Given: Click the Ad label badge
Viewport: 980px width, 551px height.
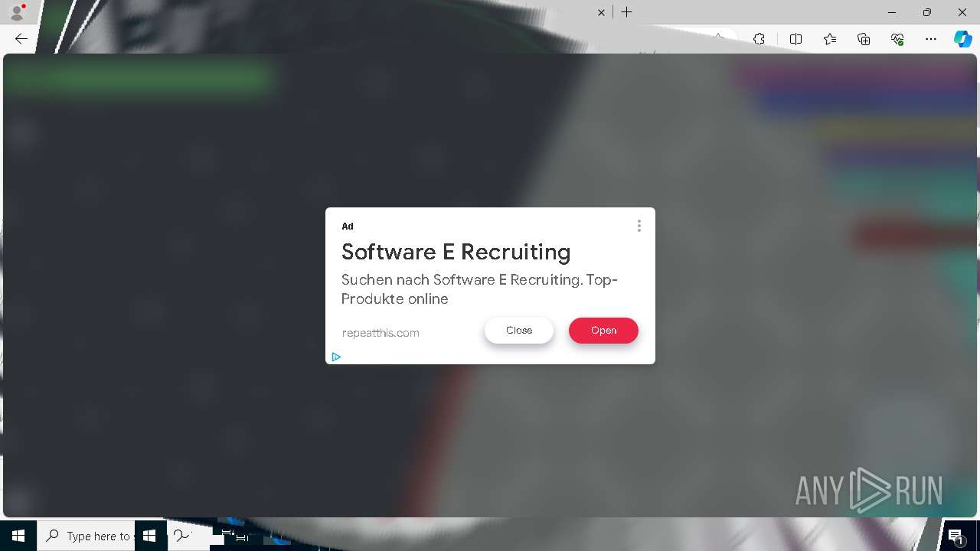Looking at the screenshot, I should 348,226.
